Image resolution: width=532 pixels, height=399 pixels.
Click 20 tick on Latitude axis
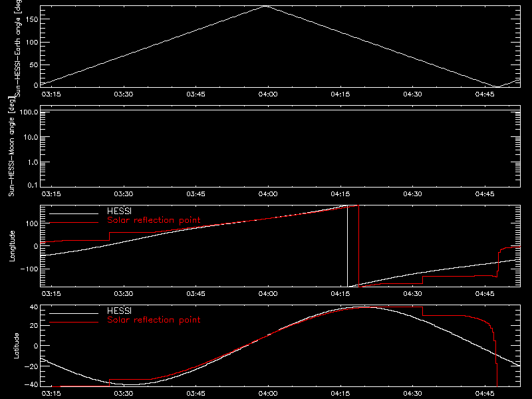34,325
